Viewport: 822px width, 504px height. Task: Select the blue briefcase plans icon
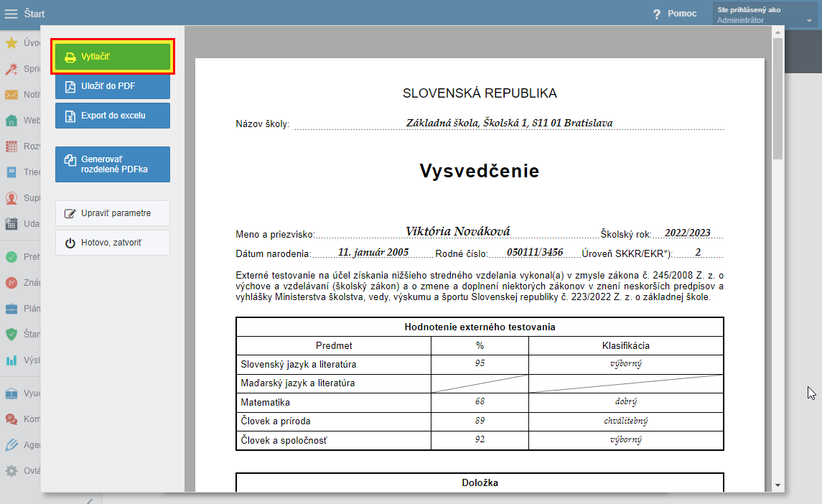pyautogui.click(x=11, y=309)
